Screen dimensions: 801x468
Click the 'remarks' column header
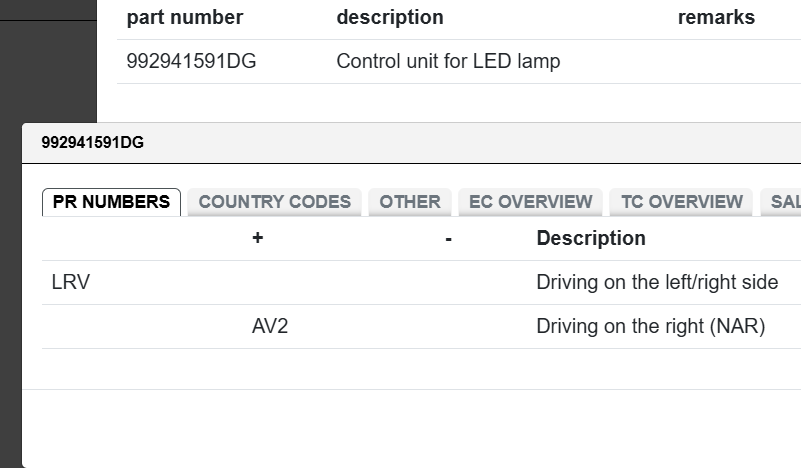click(716, 17)
